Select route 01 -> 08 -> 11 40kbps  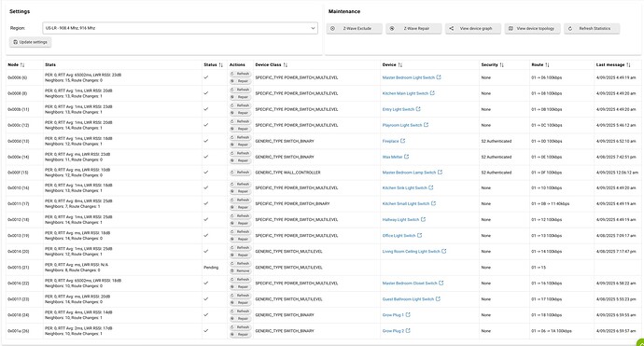(551, 203)
